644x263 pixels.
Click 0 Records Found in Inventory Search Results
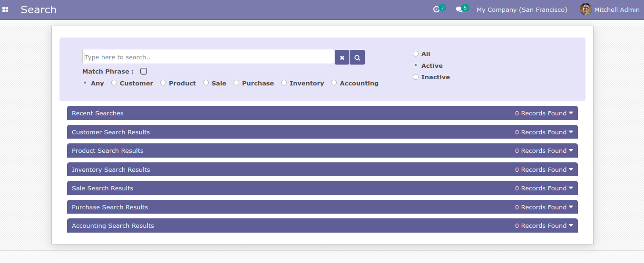coord(541,169)
